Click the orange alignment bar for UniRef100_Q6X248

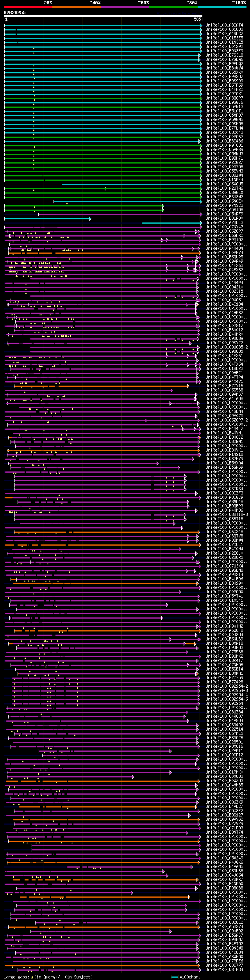[106, 532]
